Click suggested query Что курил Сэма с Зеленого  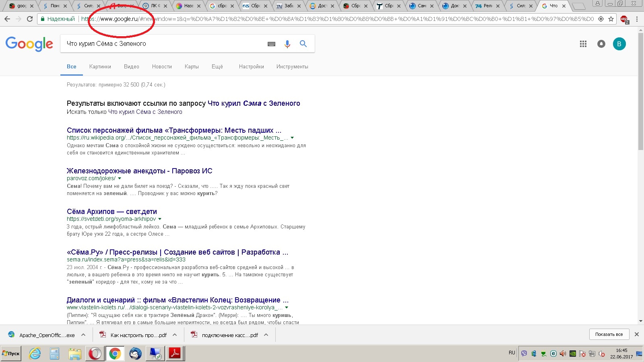(x=254, y=103)
